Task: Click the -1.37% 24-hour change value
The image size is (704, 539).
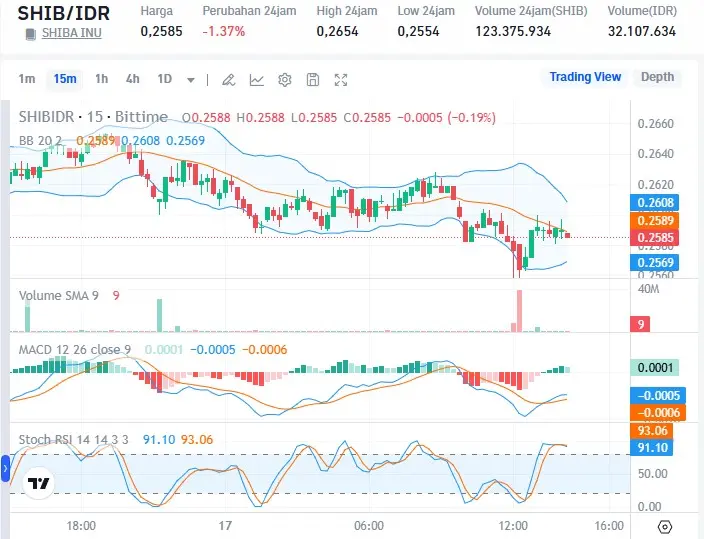Action: pos(224,31)
